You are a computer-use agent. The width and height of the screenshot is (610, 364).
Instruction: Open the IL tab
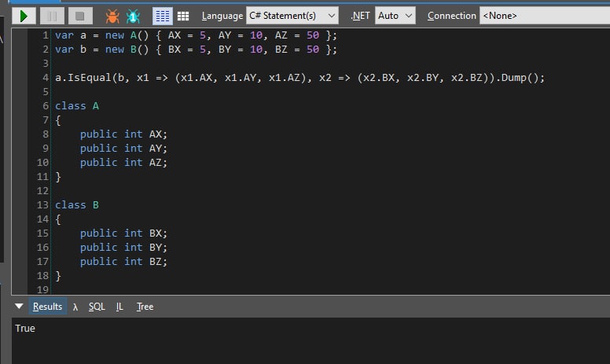tap(119, 307)
